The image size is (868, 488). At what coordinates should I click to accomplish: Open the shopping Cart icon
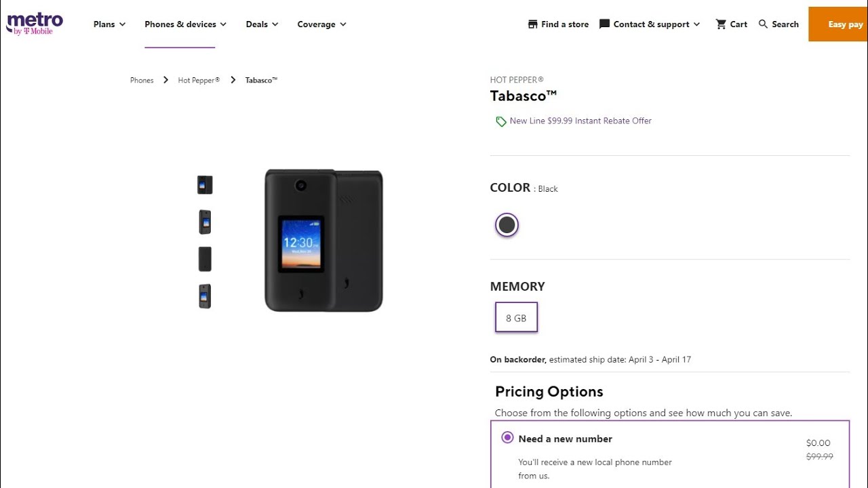pyautogui.click(x=721, y=24)
